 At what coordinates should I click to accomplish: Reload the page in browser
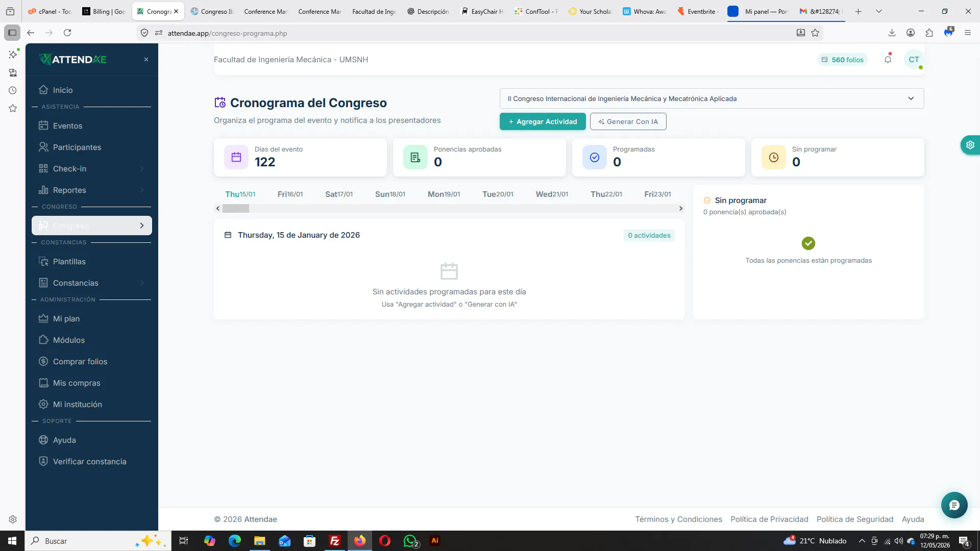coord(67,33)
